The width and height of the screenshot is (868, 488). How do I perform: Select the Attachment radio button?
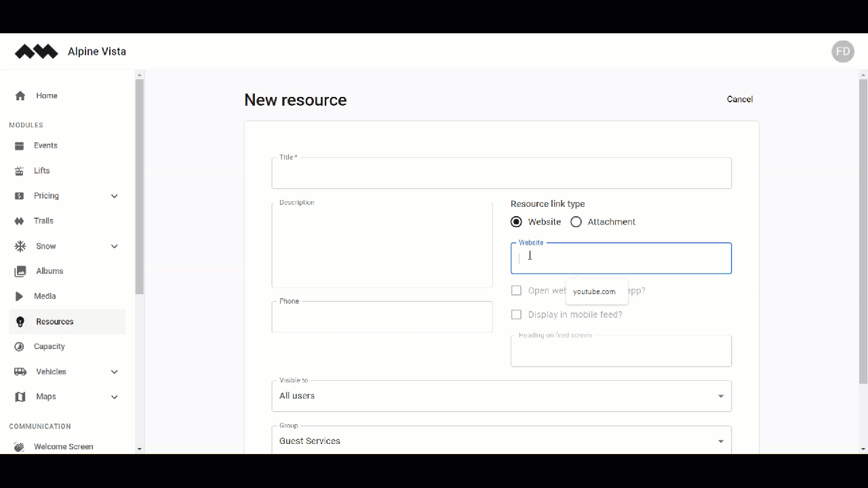coord(576,222)
